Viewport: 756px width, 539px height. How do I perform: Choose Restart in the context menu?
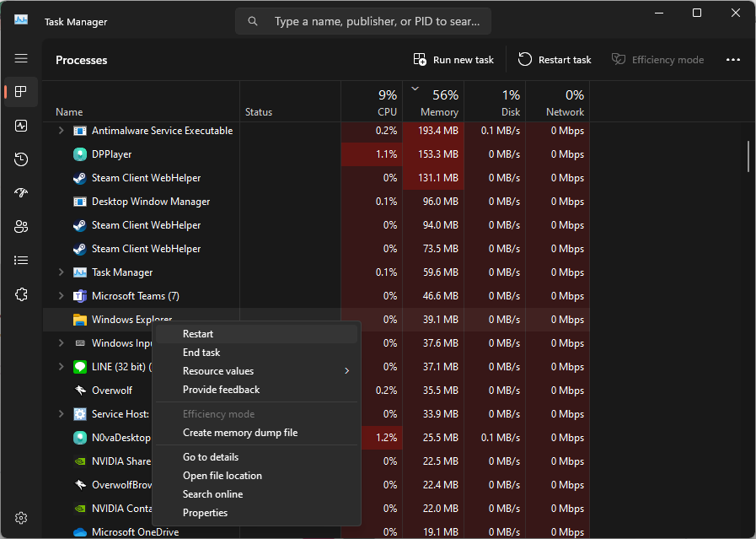(256, 334)
